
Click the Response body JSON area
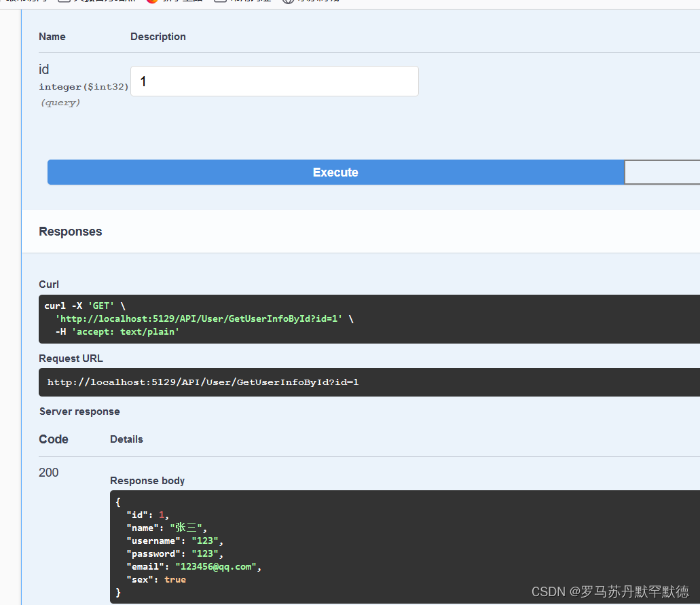pos(272,543)
